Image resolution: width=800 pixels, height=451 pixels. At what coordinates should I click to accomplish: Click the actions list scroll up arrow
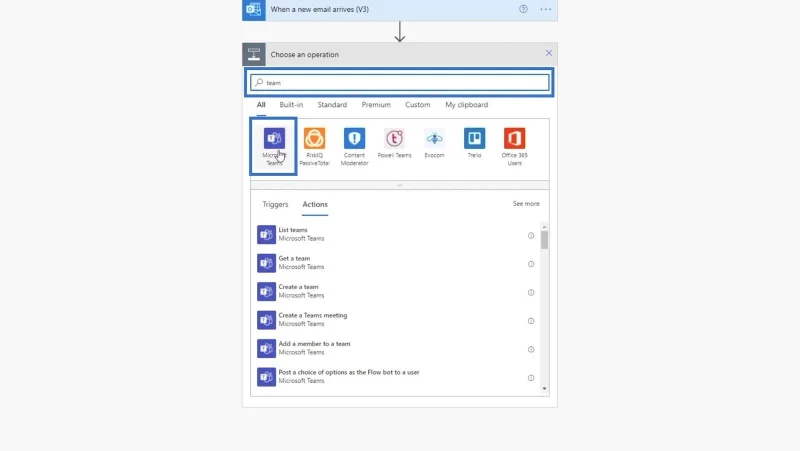coord(544,227)
